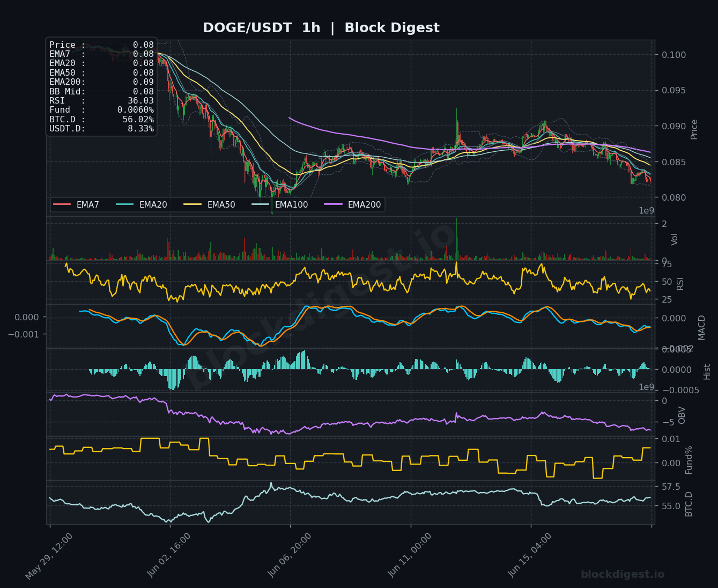Click the BTC.D axis tick label 57.5
718x588 pixels.
(671, 487)
